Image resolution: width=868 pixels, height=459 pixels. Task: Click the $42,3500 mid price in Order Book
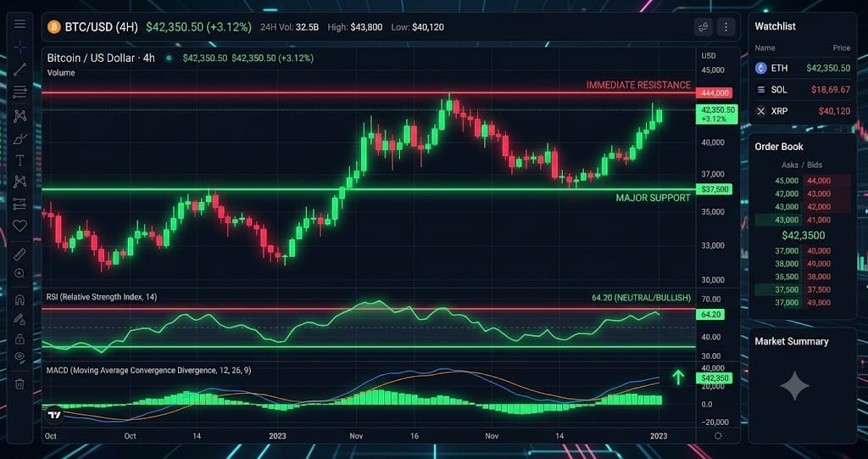coord(803,236)
